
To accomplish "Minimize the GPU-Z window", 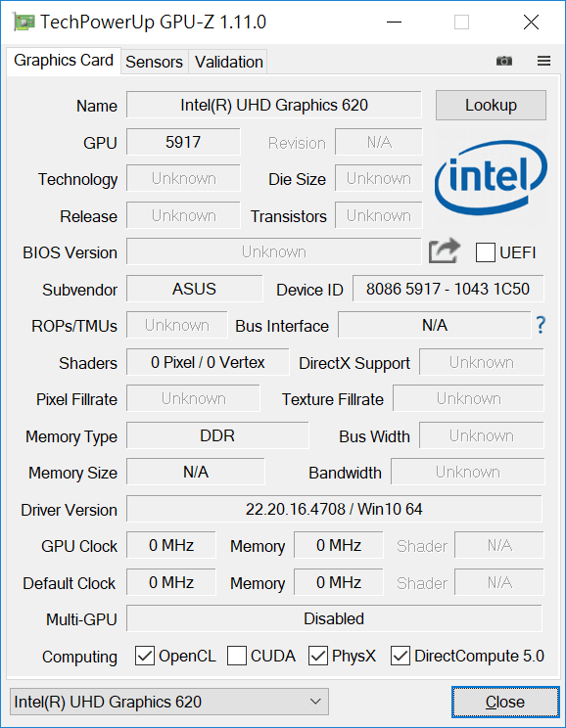I will [394, 22].
